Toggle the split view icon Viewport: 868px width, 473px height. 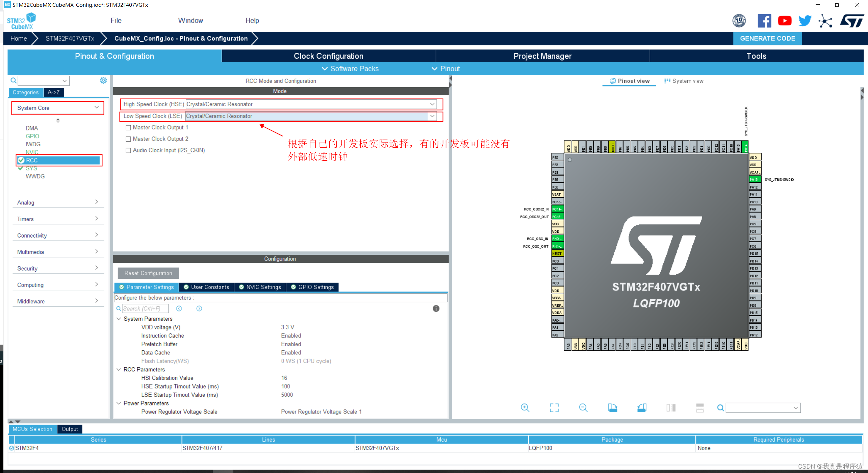(671, 408)
